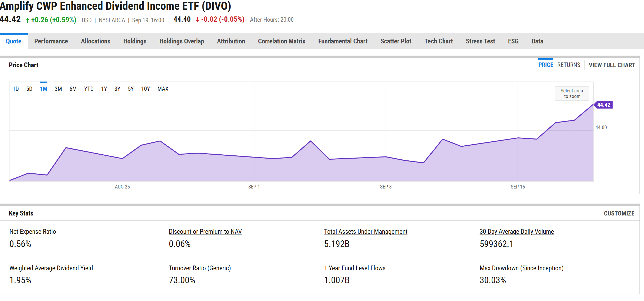Open the Tech Chart tab
The height and width of the screenshot is (301, 644).
coord(439,41)
